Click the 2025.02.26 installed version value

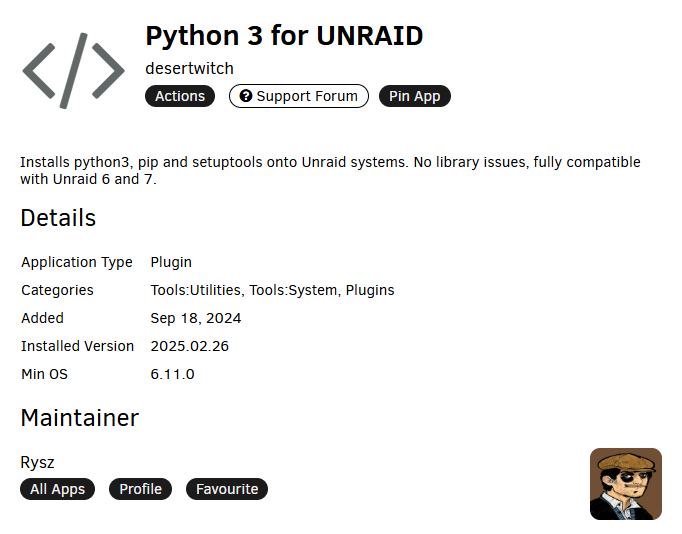(190, 346)
